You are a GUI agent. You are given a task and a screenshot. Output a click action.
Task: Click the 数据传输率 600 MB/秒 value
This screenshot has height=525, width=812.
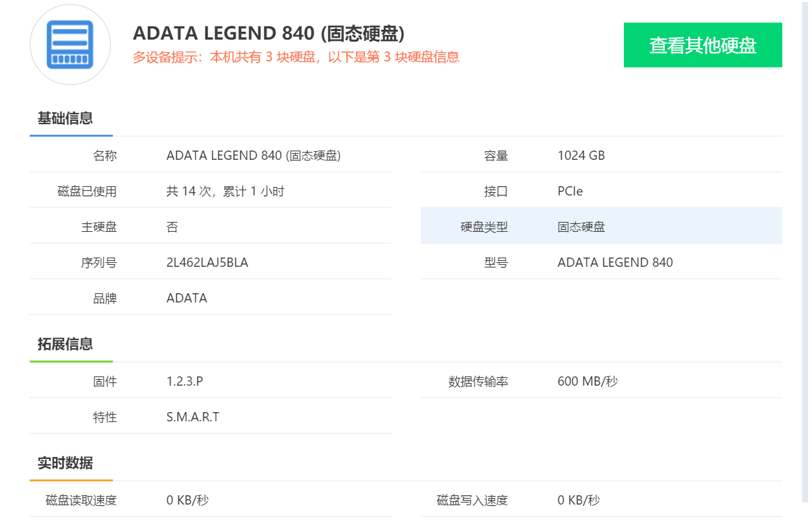click(x=588, y=382)
